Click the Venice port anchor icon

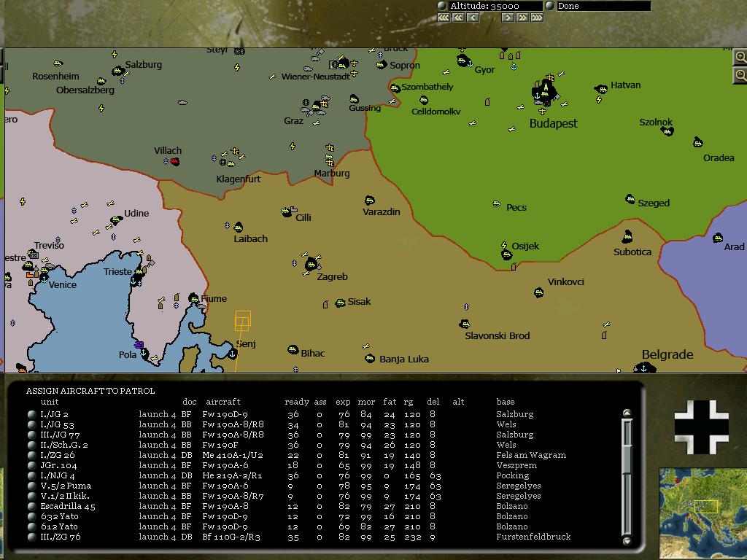point(44,278)
